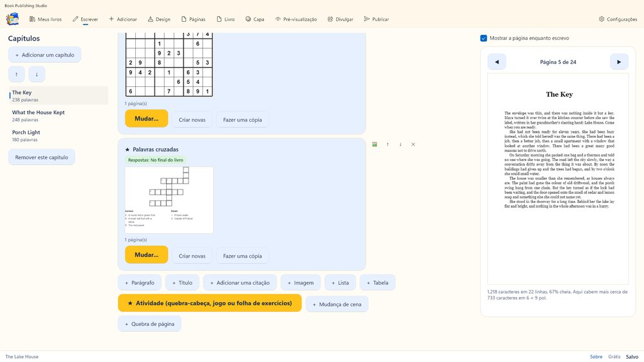Click the page preview of The Key
Image resolution: width=644 pixels, height=362 pixels.
558,178
